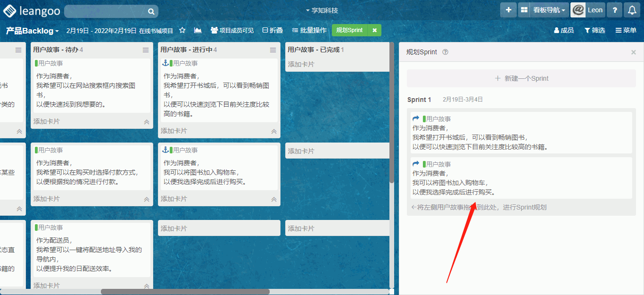
Task: Click 新建一个Sprint button
Action: pyautogui.click(x=521, y=78)
